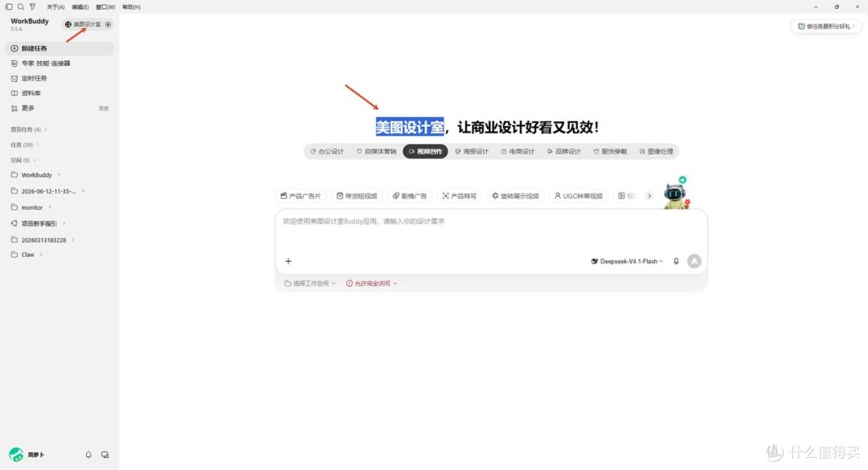Switch to the 服饰穿戴 tab
The width and height of the screenshot is (868, 470).
point(610,151)
